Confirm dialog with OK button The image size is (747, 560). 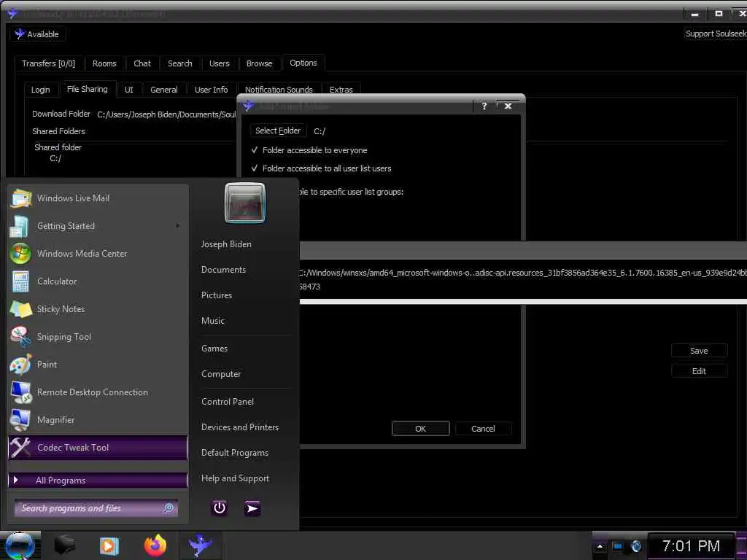point(421,429)
